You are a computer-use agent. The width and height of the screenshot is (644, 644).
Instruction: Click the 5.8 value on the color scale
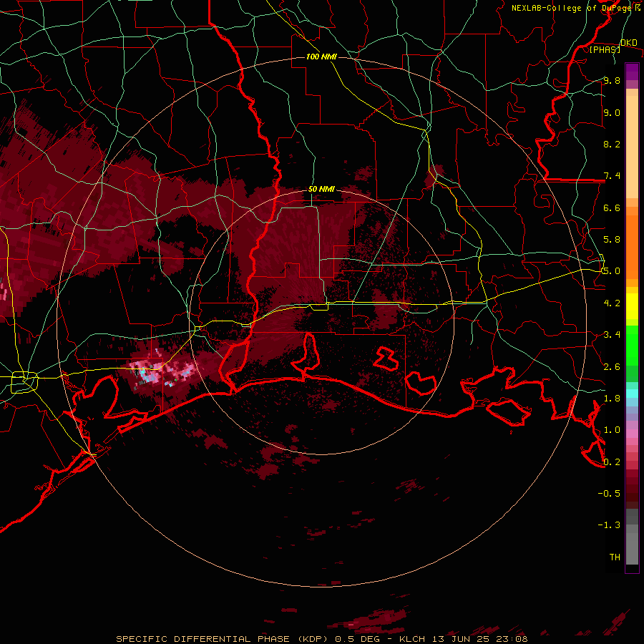[x=612, y=240]
